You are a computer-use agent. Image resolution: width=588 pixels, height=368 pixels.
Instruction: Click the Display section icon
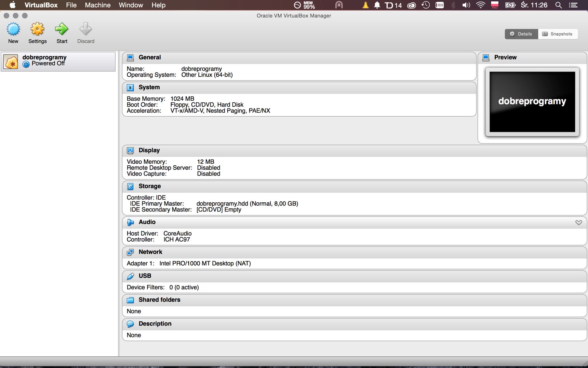pyautogui.click(x=130, y=151)
